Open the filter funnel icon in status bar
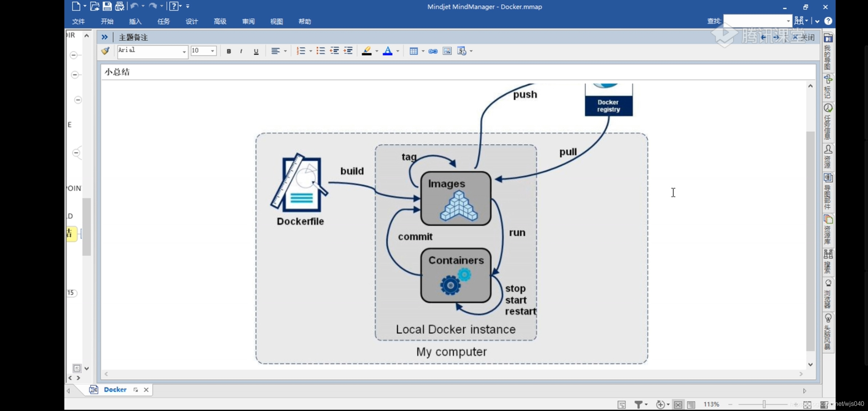This screenshot has height=411, width=868. 638,405
